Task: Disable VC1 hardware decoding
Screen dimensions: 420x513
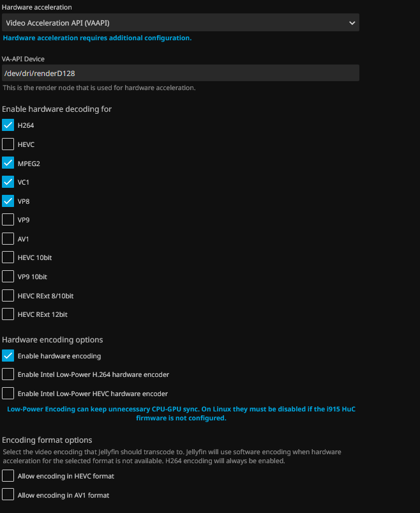Action: [x=8, y=182]
